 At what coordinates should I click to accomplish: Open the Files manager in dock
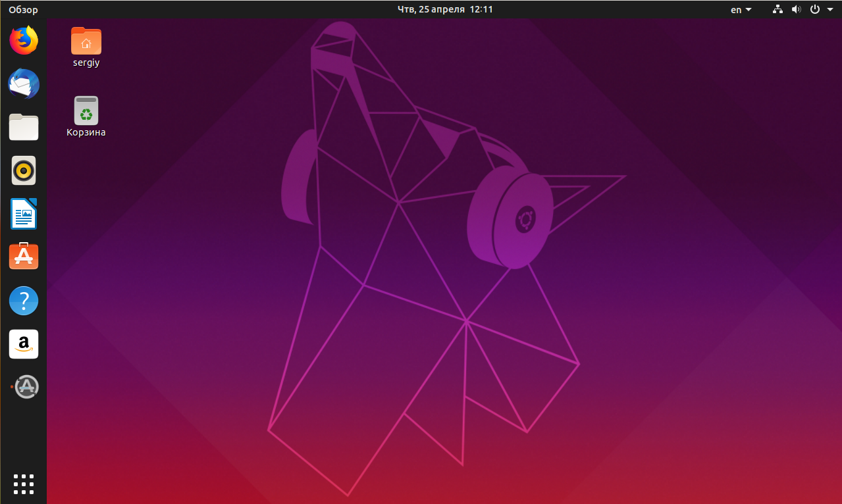click(x=24, y=127)
